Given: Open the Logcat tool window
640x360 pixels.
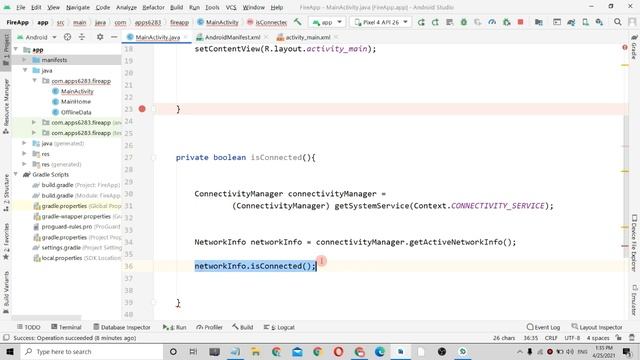Looking at the screenshot, I should [279, 327].
